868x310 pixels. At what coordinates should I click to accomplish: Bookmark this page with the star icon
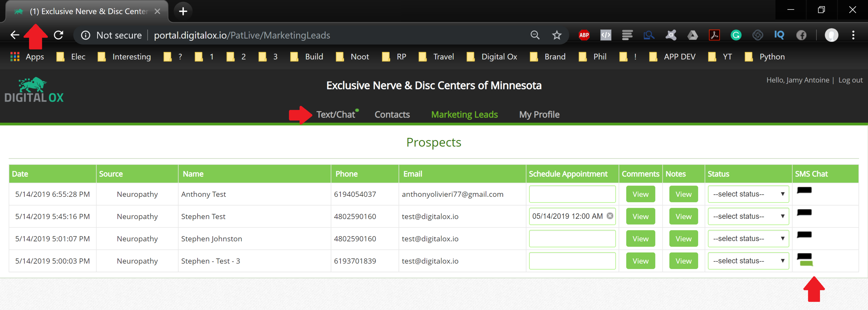[x=557, y=35]
